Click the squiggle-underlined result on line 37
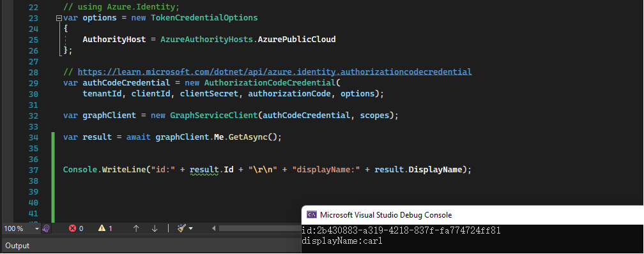This screenshot has height=254, width=644. [204, 170]
